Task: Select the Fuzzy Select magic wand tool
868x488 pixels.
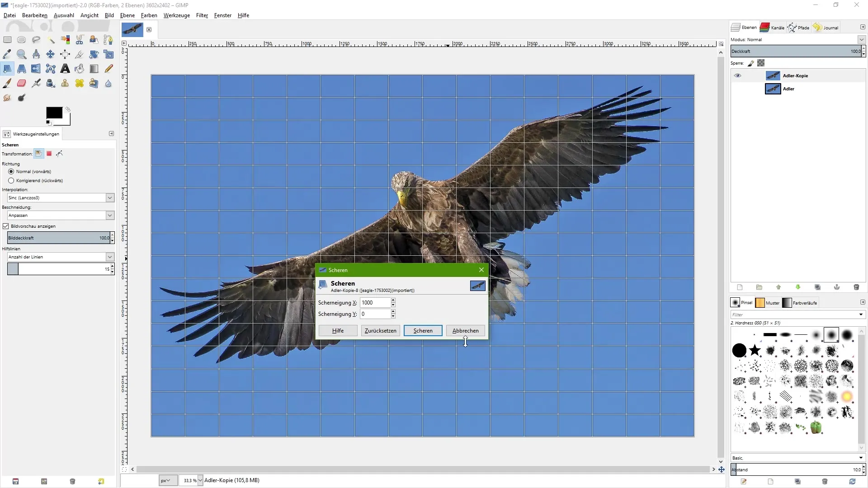Action: [x=51, y=40]
